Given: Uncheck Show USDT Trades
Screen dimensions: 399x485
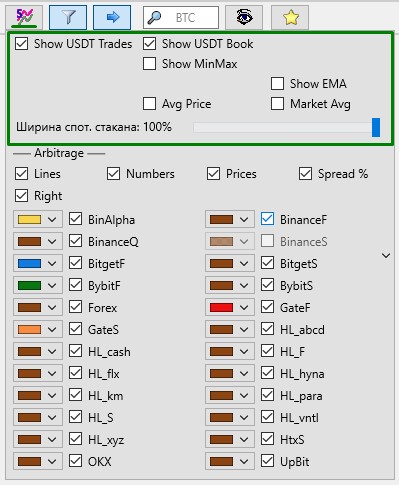Looking at the screenshot, I should (21, 44).
